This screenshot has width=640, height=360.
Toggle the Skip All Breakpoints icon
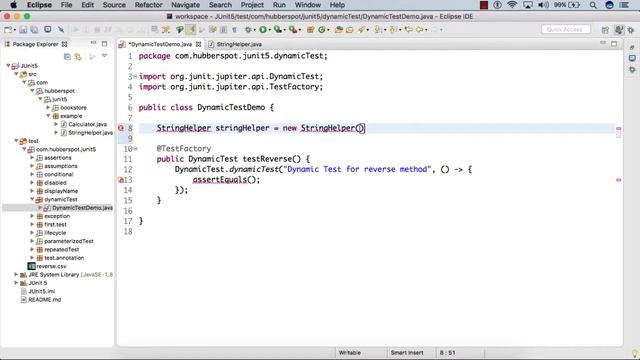coord(61,29)
